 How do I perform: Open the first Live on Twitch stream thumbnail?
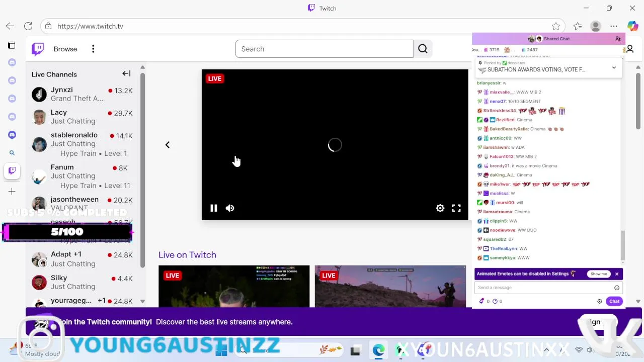[234, 286]
